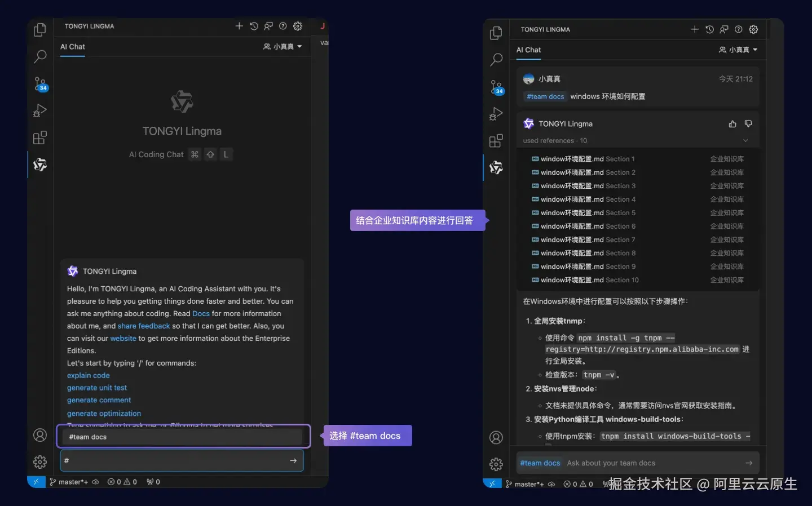The image size is (812, 506).
Task: Open Extensions icon in right window activity bar
Action: click(496, 141)
